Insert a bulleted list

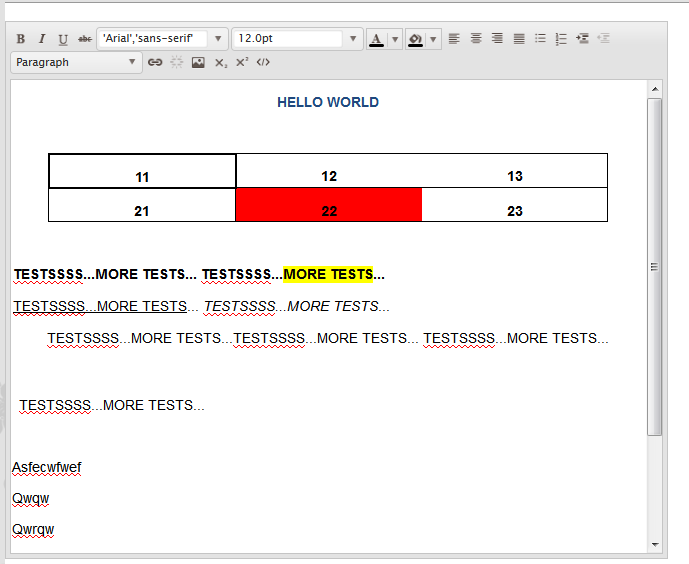(x=540, y=39)
